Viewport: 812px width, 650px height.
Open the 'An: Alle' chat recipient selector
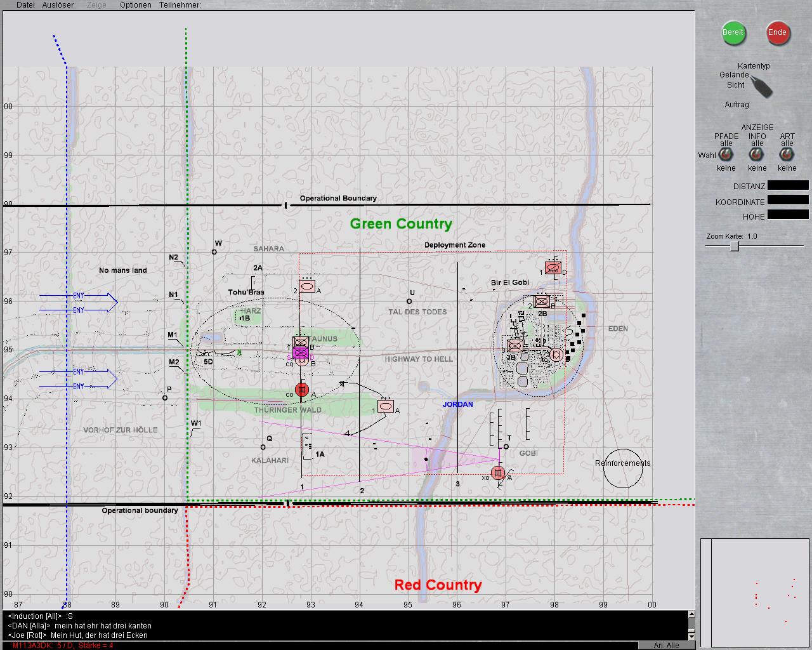(x=666, y=645)
